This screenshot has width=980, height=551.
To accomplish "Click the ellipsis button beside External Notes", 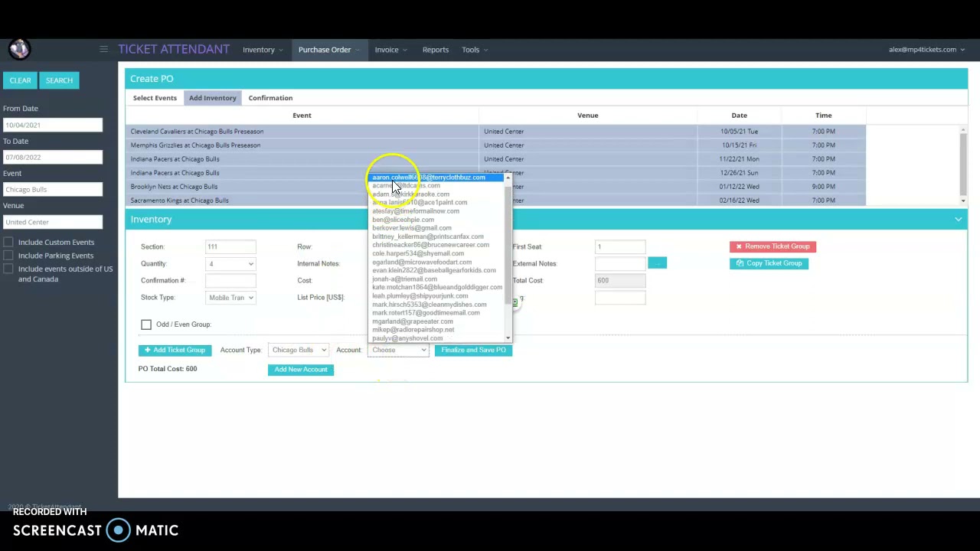I will click(657, 263).
